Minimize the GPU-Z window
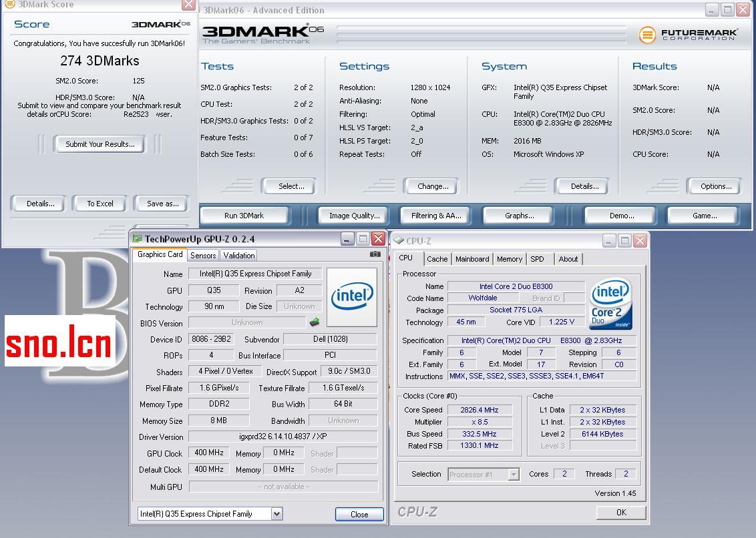Image resolution: width=756 pixels, height=538 pixels. point(347,239)
